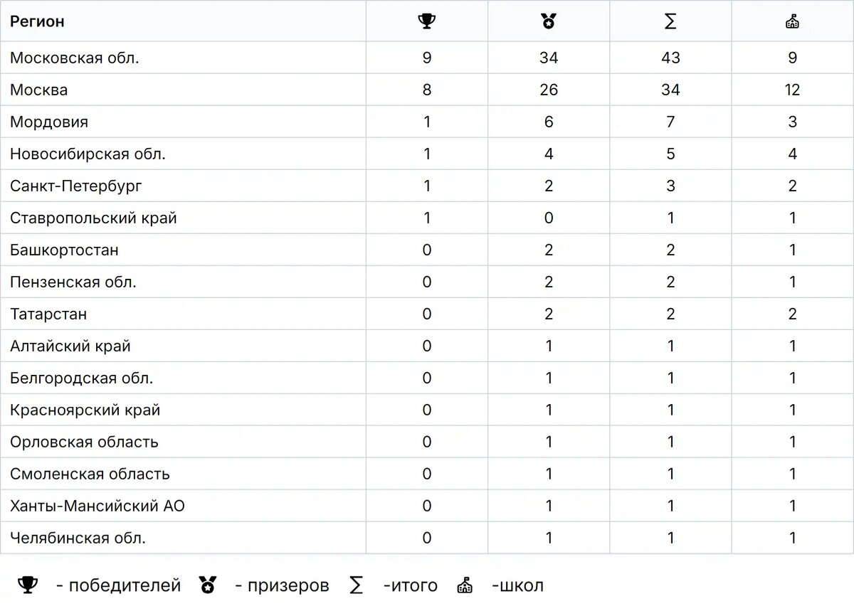
Task: Click the Мордовия region name
Action: point(49,122)
